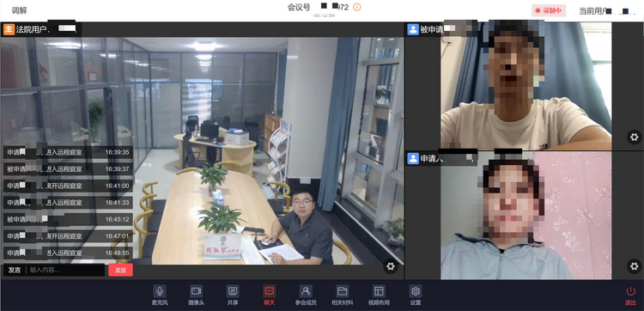Open the settings (设置) gear in toolbar
644x311 pixels.
(x=416, y=295)
